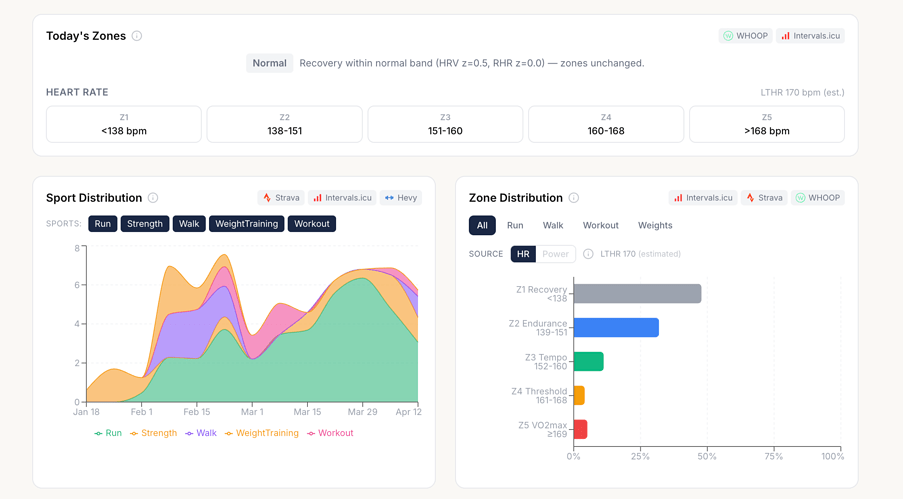Toggle the Strength sport filter chip
The image size is (903, 499).
(x=145, y=224)
